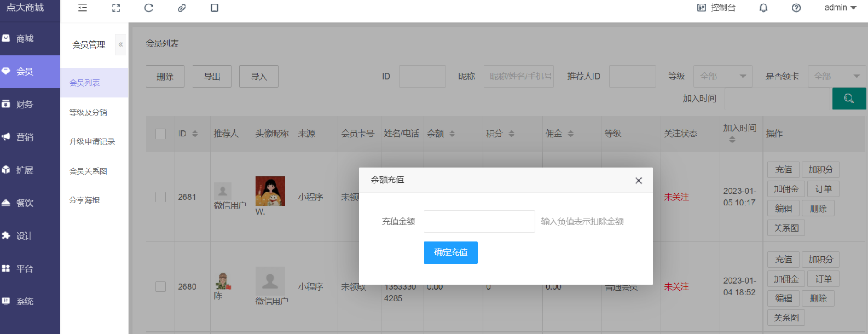Toggle fullscreen mode icon

tap(116, 8)
